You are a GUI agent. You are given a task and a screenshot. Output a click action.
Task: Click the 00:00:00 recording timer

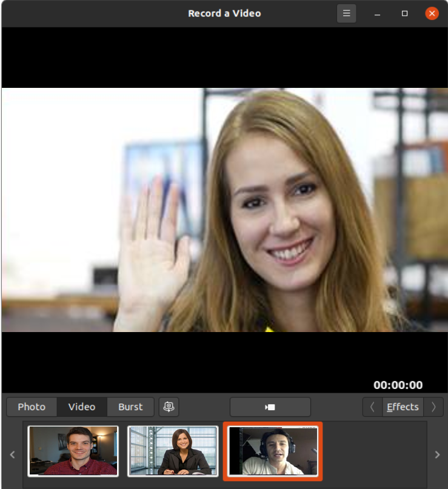pyautogui.click(x=398, y=385)
